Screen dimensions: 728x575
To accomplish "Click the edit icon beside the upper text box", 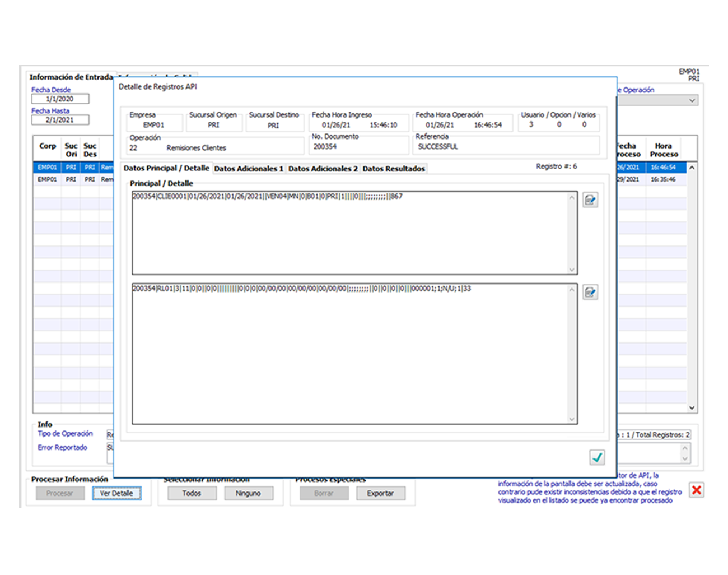I will (x=590, y=200).
